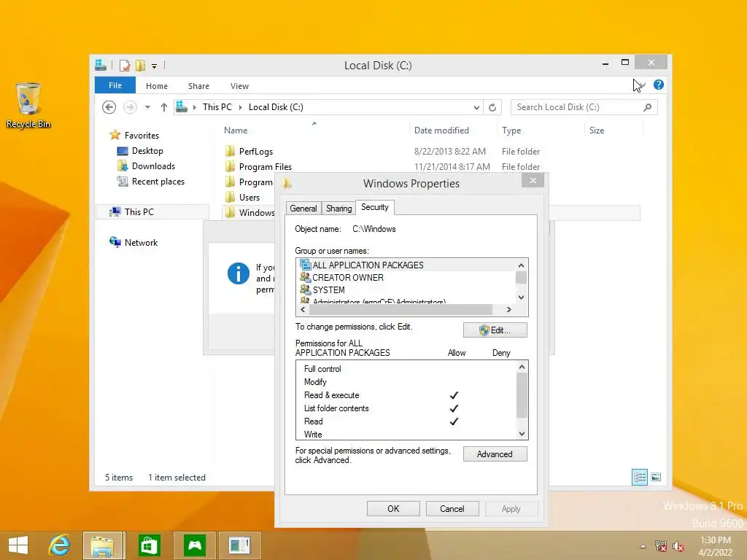
Task: Select the PerfLogs folder icon
Action: [x=230, y=152]
